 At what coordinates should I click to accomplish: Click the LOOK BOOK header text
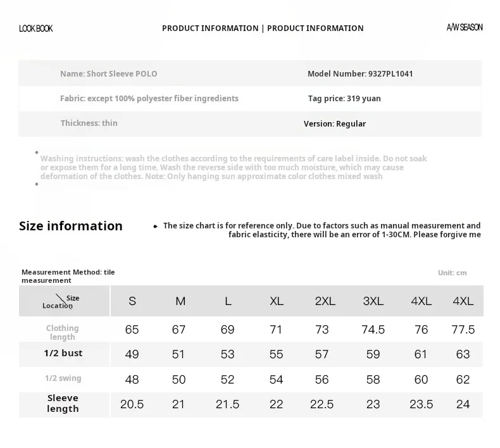pyautogui.click(x=35, y=28)
